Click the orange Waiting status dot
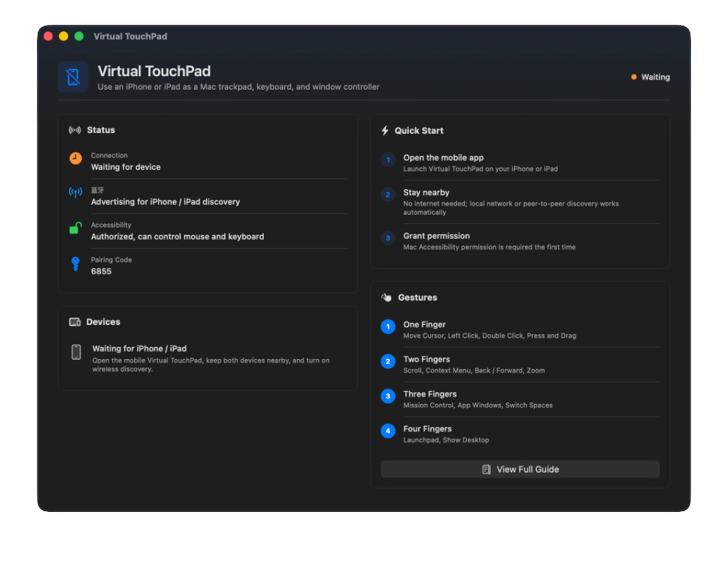728x561 pixels. point(633,77)
